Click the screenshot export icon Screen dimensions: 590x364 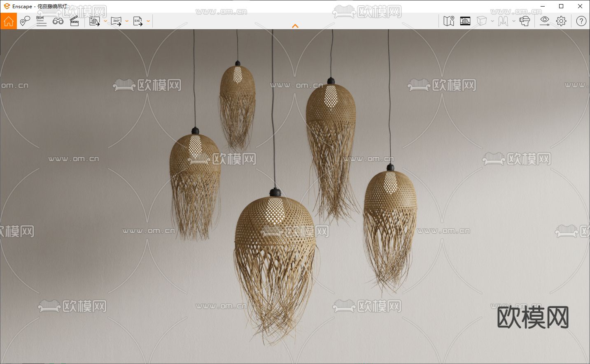click(x=95, y=21)
